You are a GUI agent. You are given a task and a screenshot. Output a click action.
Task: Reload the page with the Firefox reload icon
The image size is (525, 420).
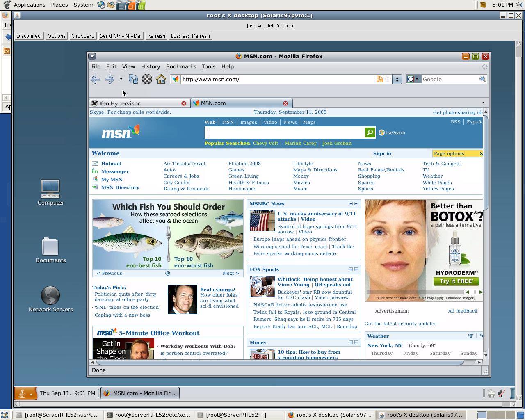click(133, 79)
